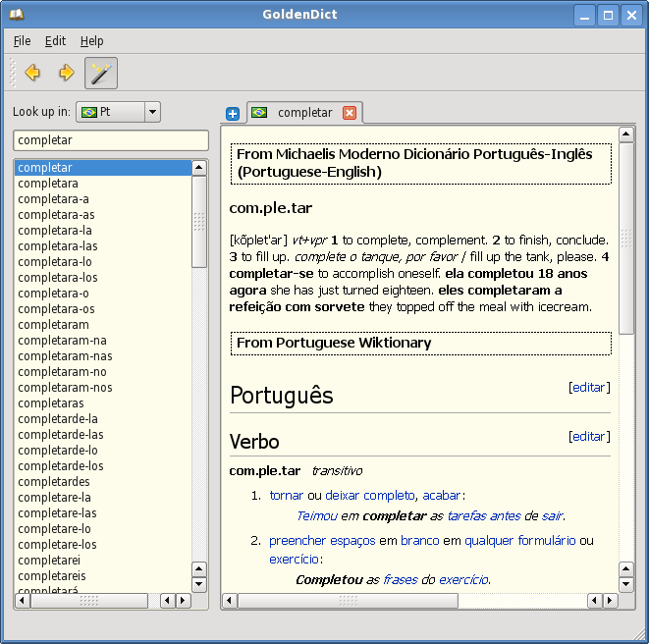Open the Help menu
This screenshot has width=649, height=644.
(x=91, y=41)
